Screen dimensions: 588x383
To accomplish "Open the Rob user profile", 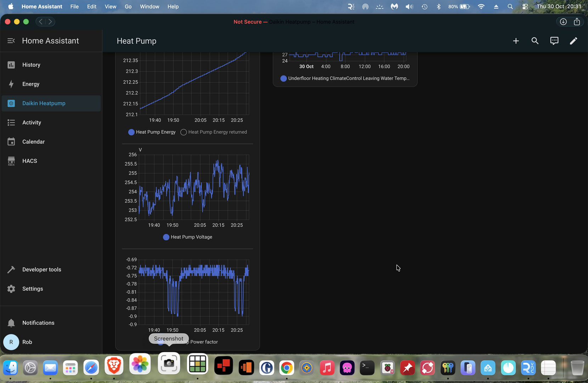I will click(x=27, y=342).
